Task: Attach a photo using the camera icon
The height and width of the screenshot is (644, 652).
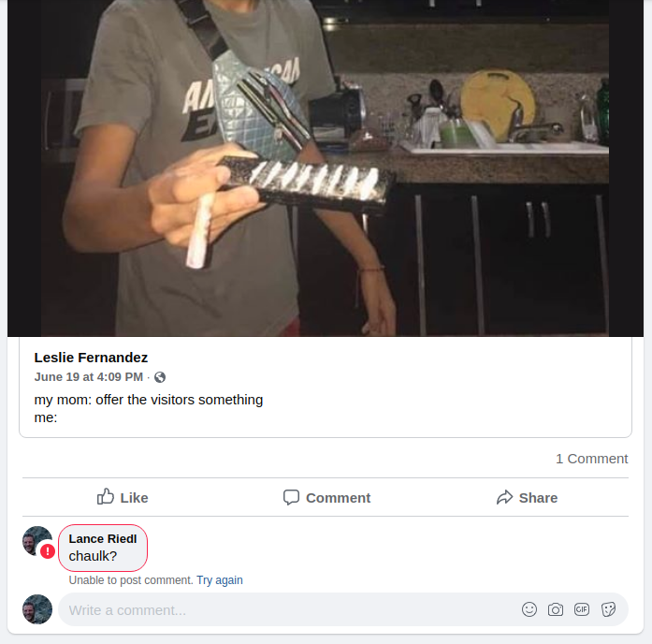Action: click(x=556, y=609)
